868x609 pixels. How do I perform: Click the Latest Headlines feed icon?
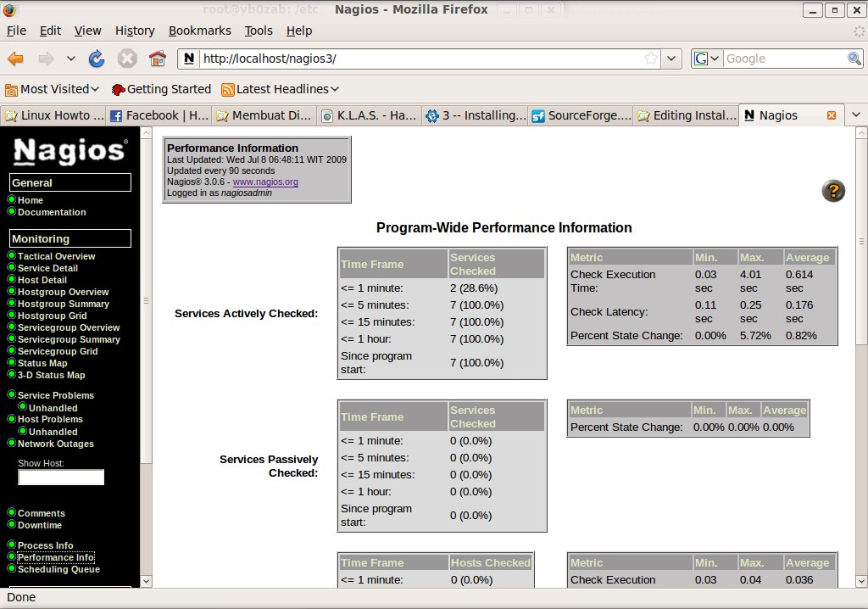tap(227, 89)
